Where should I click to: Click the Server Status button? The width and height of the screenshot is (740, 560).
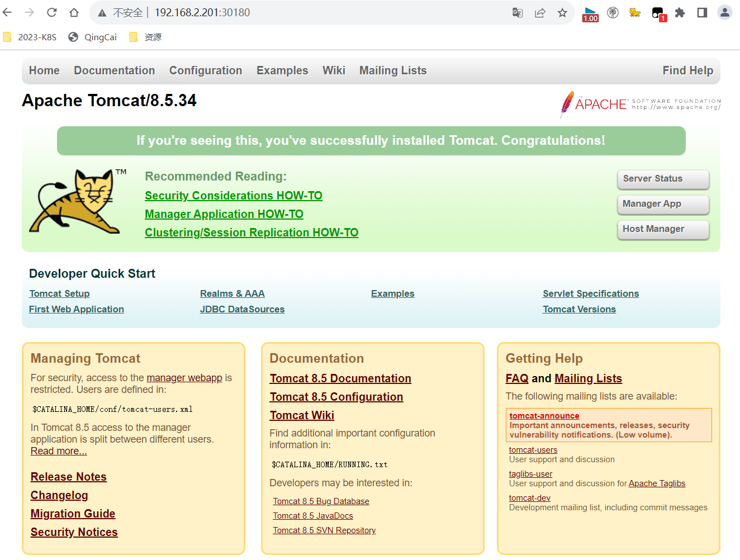pyautogui.click(x=663, y=179)
